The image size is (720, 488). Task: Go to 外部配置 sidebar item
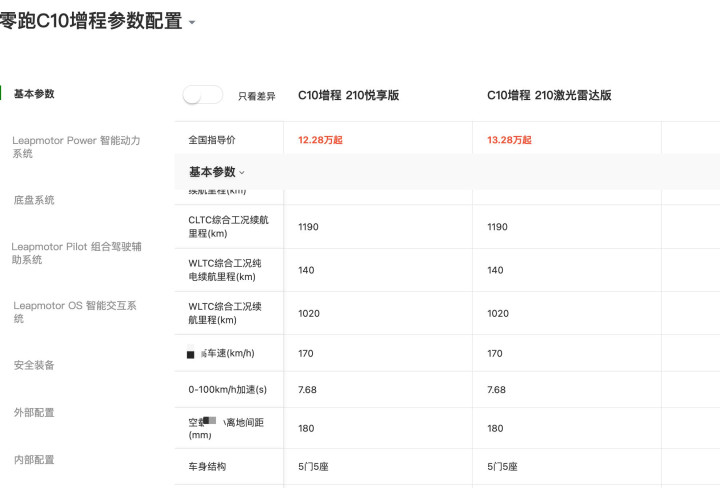point(34,412)
